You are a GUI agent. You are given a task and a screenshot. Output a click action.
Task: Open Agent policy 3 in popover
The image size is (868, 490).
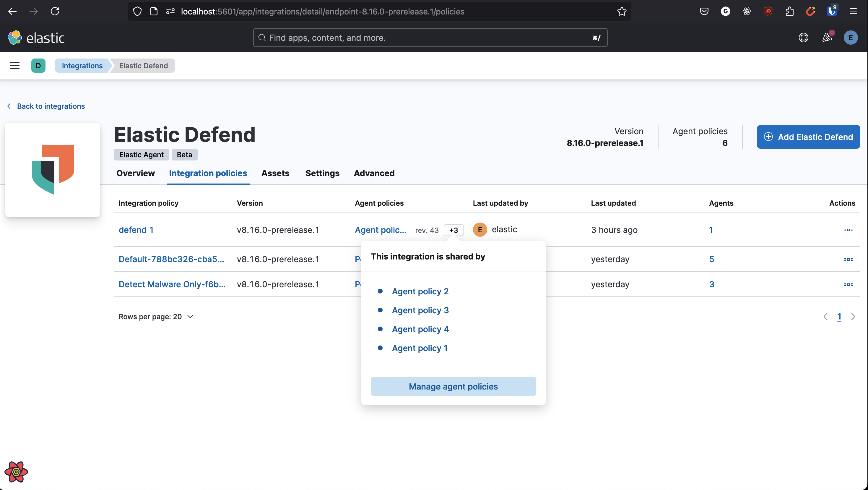pyautogui.click(x=420, y=310)
